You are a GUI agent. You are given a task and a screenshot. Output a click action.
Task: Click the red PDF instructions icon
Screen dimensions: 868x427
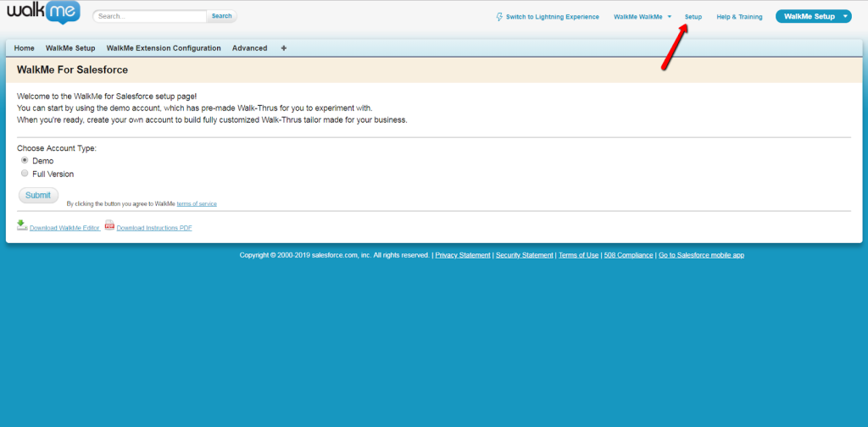coord(109,225)
